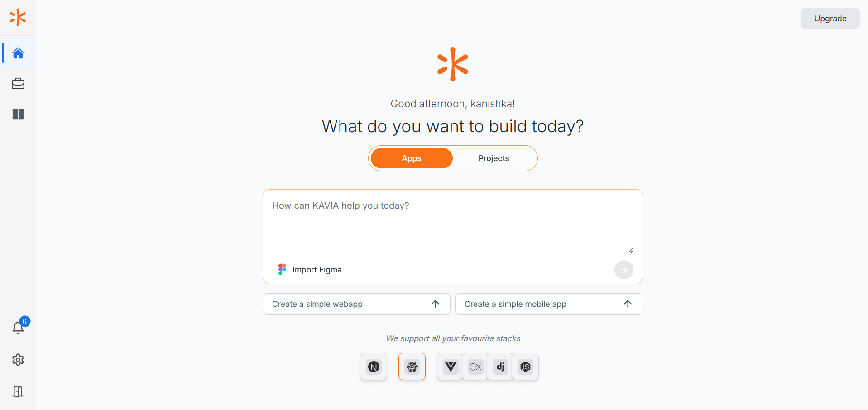Switch to the Projects toggle option

[494, 158]
